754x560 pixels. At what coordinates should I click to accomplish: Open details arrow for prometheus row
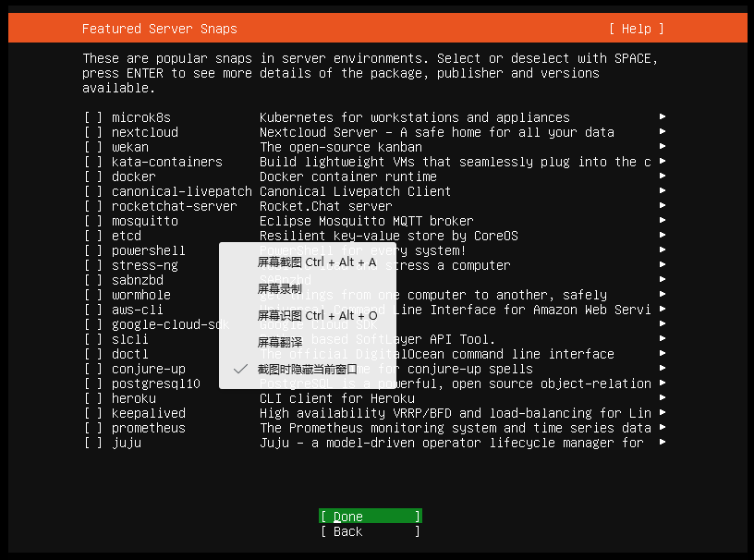(x=663, y=427)
